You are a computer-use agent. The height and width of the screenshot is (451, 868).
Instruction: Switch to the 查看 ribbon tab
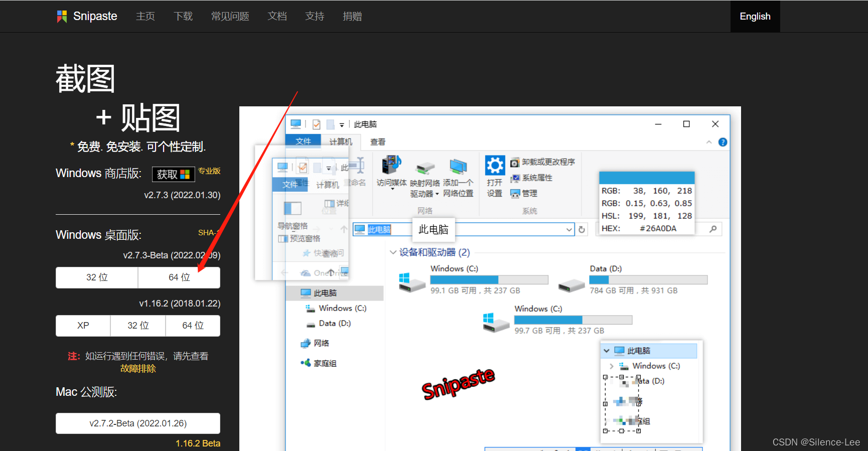click(378, 142)
